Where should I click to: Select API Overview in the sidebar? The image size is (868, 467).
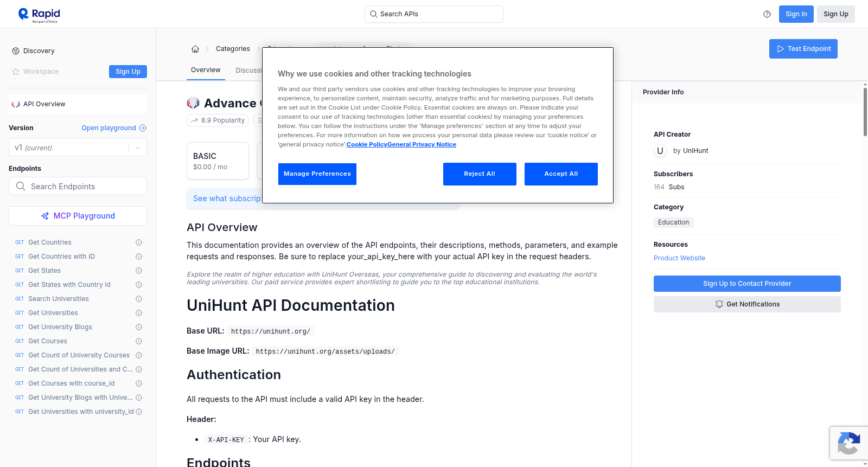point(78,104)
